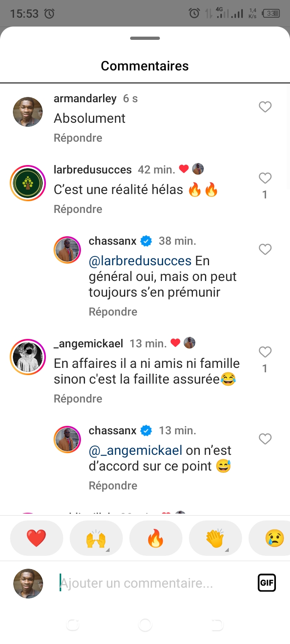Tap the raised hands emoji reaction
The height and width of the screenshot is (644, 290).
pos(96,538)
